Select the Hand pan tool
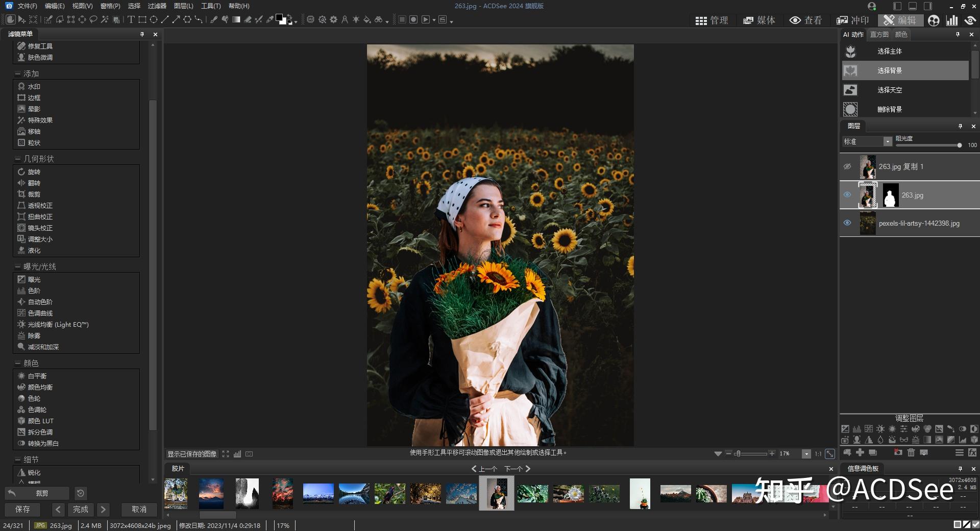 (x=10, y=19)
